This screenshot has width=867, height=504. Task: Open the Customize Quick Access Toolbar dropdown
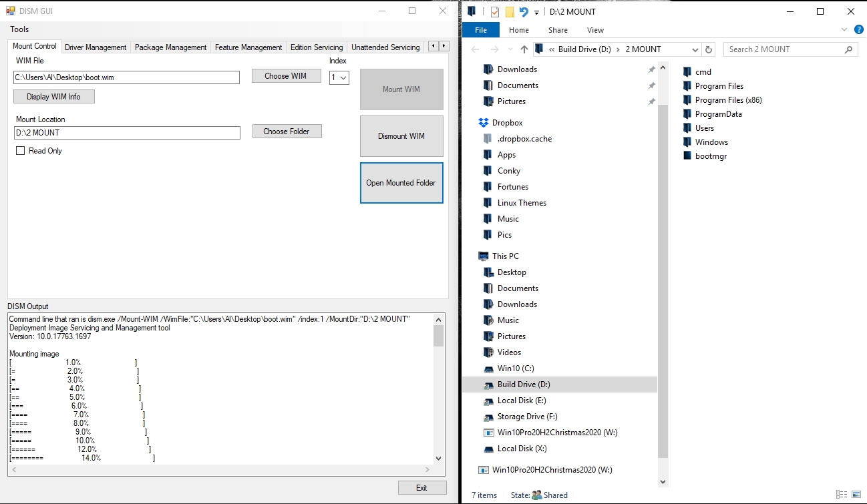point(536,13)
